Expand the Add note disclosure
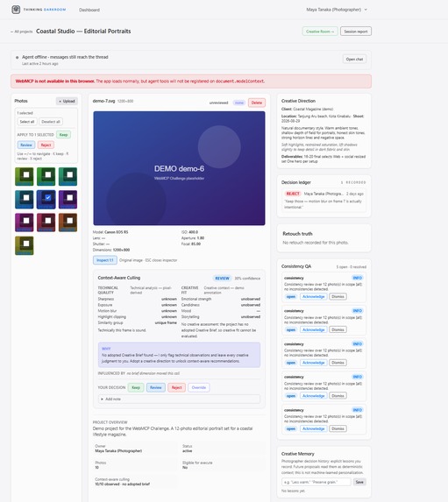 (179, 399)
